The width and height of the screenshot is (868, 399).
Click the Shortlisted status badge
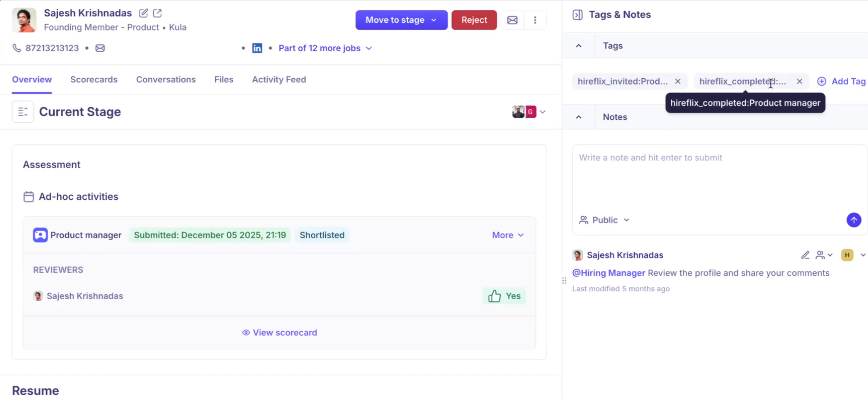point(322,235)
